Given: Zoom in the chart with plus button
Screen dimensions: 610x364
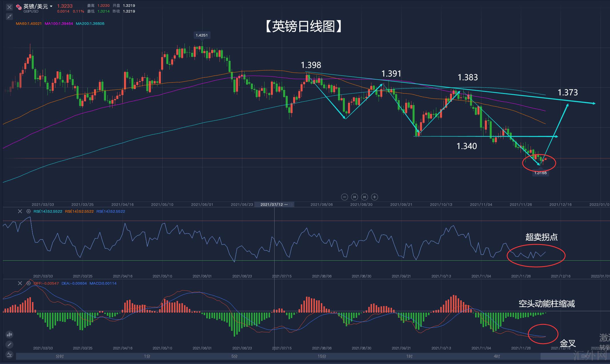Looking at the screenshot, I should tap(375, 197).
